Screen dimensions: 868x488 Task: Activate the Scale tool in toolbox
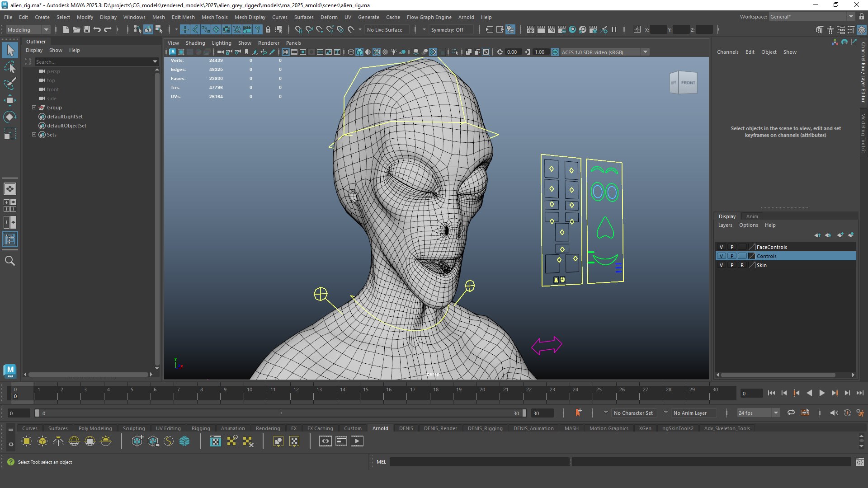coord(10,134)
